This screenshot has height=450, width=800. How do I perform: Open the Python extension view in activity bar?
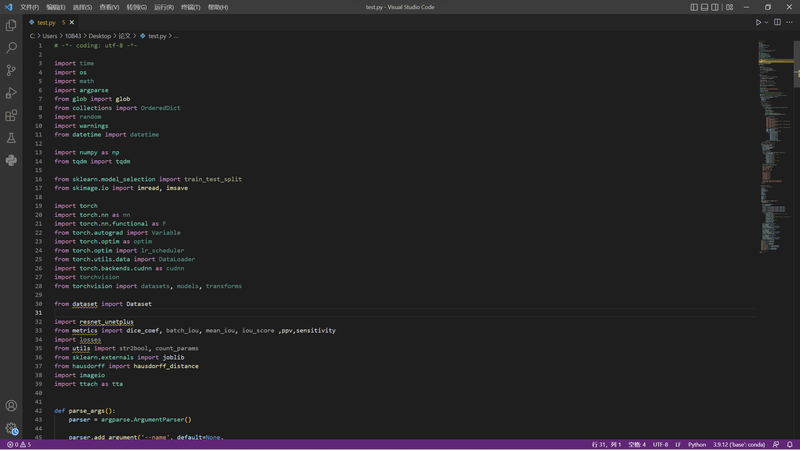pos(11,160)
